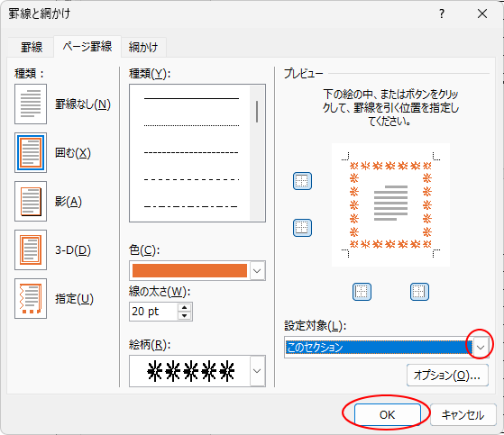Switch to the 罫線 tab

32,47
